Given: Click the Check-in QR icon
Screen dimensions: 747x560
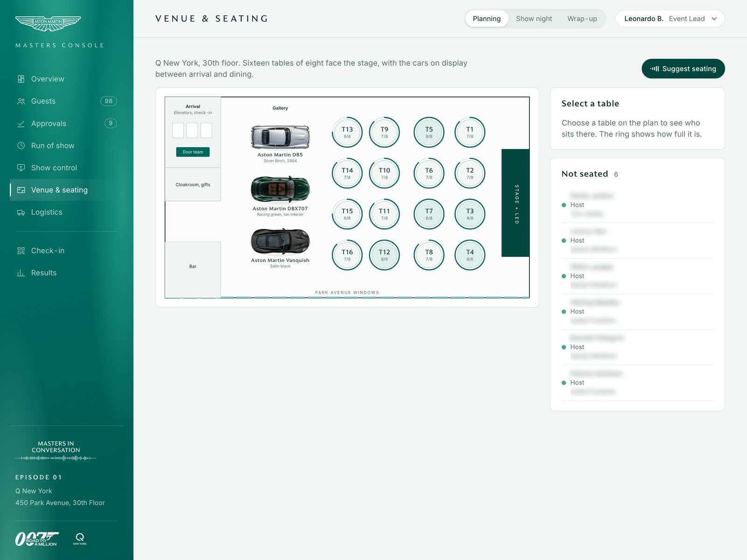Looking at the screenshot, I should [x=21, y=251].
